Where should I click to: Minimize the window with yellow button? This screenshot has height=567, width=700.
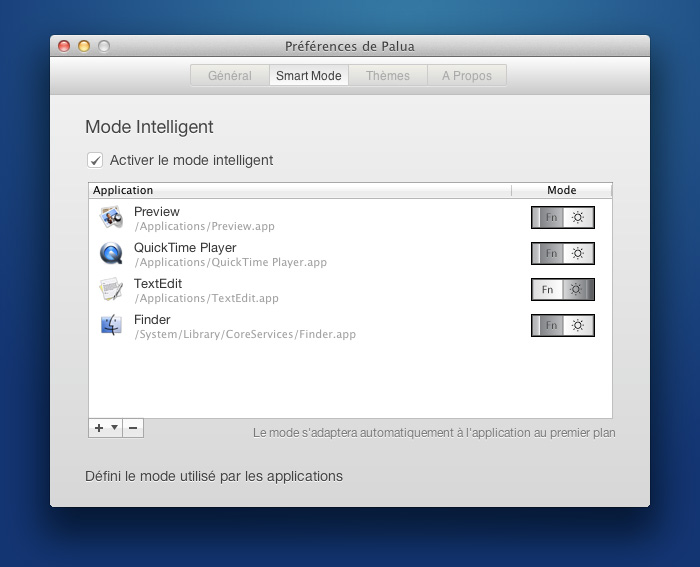(84, 46)
